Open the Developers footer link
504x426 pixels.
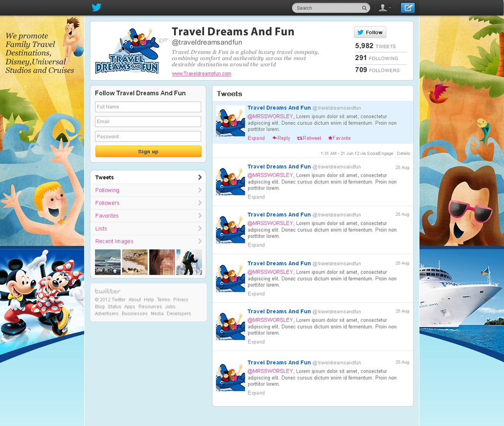[x=179, y=313]
